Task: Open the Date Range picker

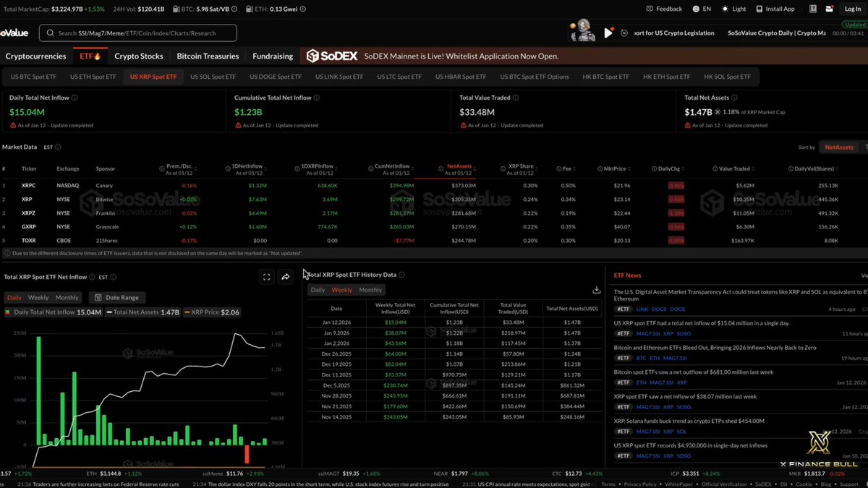Action: click(117, 297)
